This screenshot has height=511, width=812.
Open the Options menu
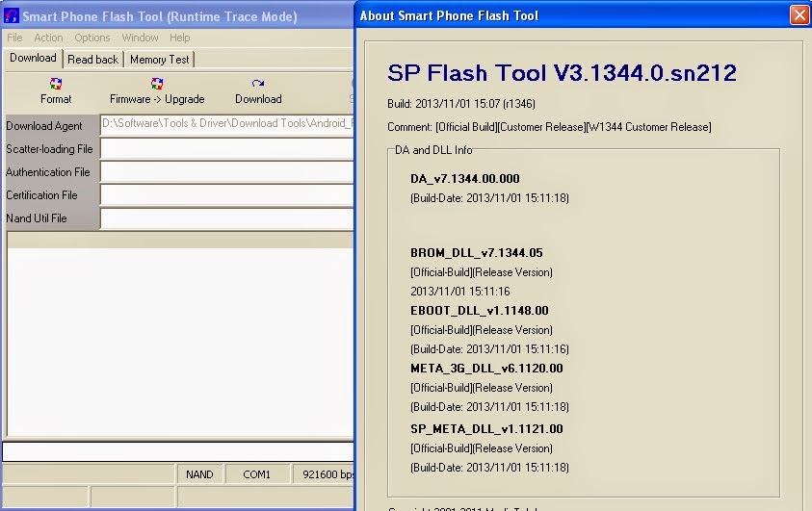[x=92, y=38]
